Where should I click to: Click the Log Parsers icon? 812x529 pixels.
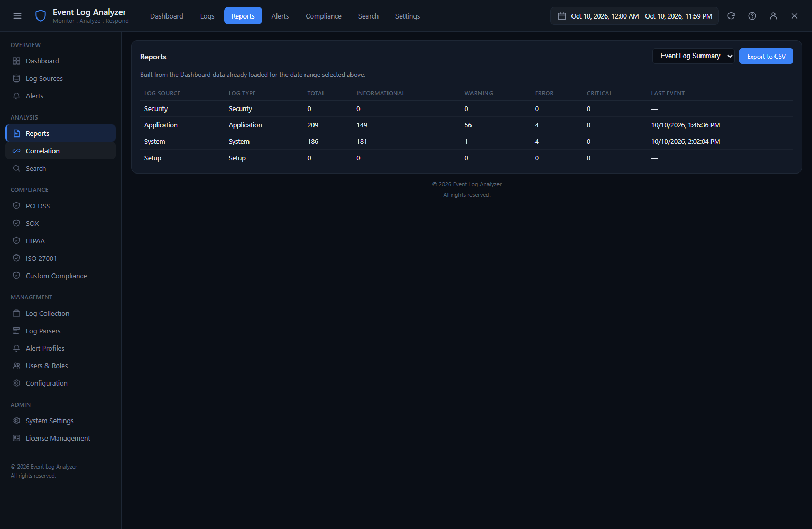pos(16,331)
